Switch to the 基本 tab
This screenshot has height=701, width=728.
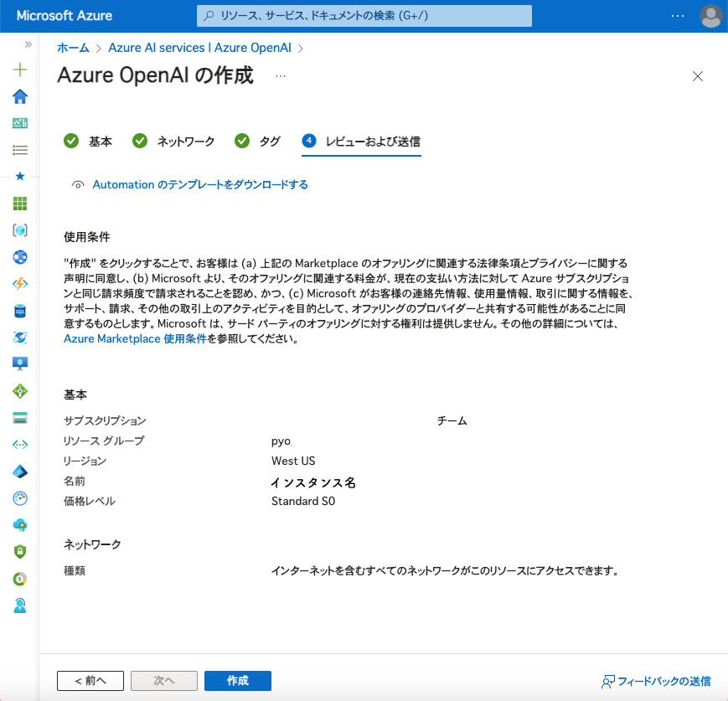coord(88,142)
